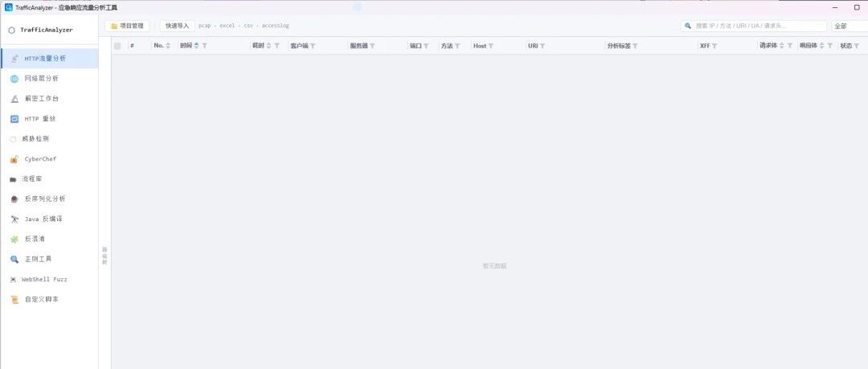This screenshot has width=868, height=369.
Task: Open the 耗时 column filter
Action: coord(276,46)
